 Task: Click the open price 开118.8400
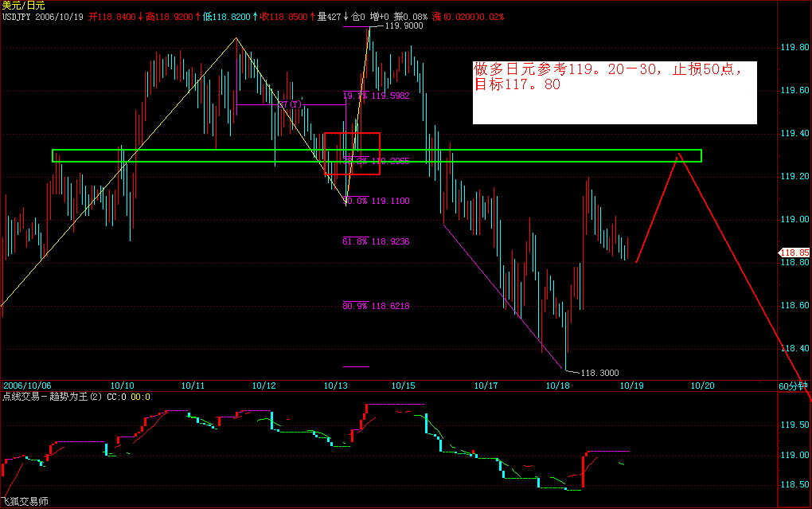(112, 17)
